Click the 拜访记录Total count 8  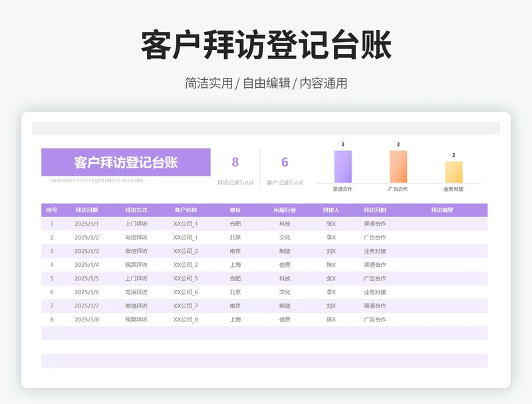point(235,162)
